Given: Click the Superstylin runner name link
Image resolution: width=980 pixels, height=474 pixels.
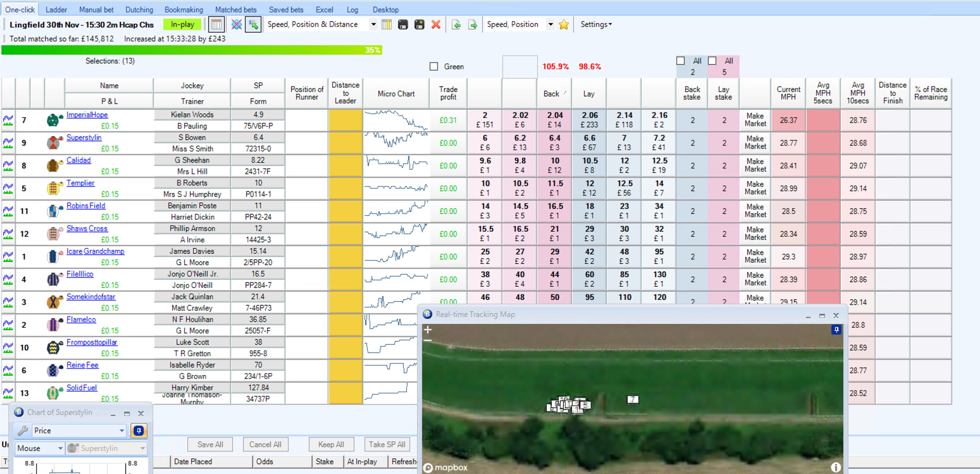Looking at the screenshot, I should tap(84, 137).
